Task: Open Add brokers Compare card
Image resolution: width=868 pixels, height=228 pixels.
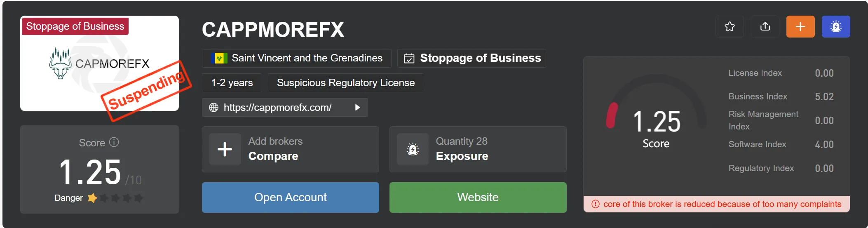Action: point(290,149)
